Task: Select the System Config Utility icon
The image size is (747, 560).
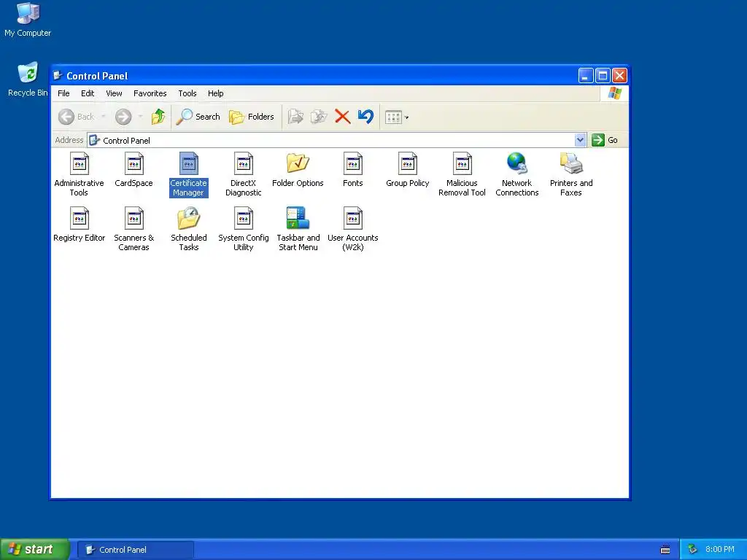Action: tap(244, 219)
